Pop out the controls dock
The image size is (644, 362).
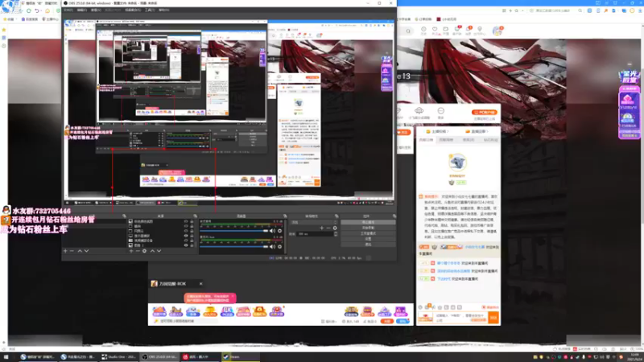[394, 216]
